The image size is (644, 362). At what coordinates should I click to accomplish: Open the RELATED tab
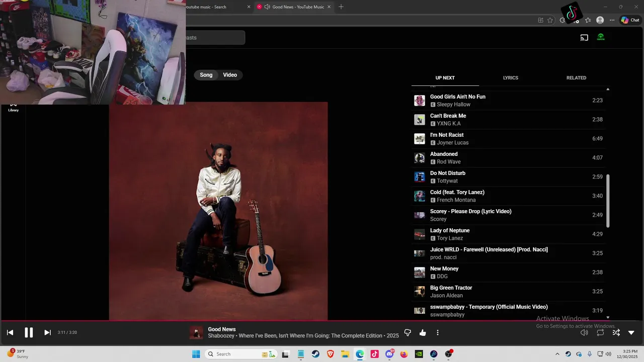click(576, 78)
